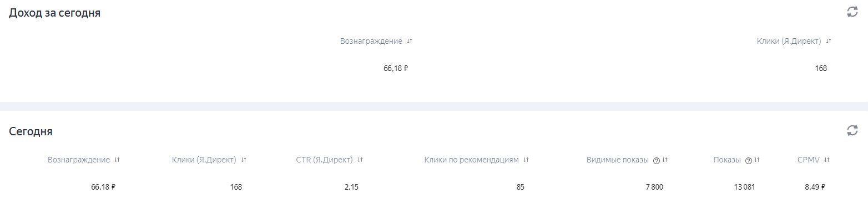Click the "Доход за сегодня" heading
The width and height of the screenshot is (868, 219).
click(x=55, y=13)
